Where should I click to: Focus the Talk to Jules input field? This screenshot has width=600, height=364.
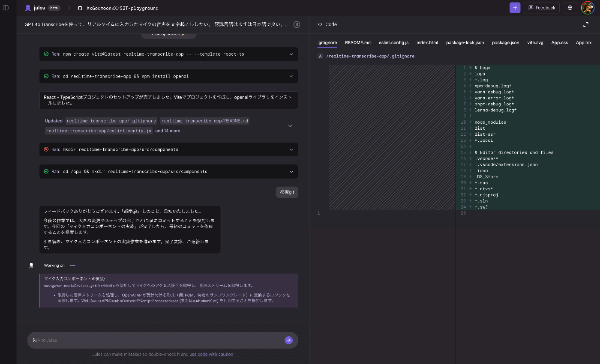coord(156,340)
